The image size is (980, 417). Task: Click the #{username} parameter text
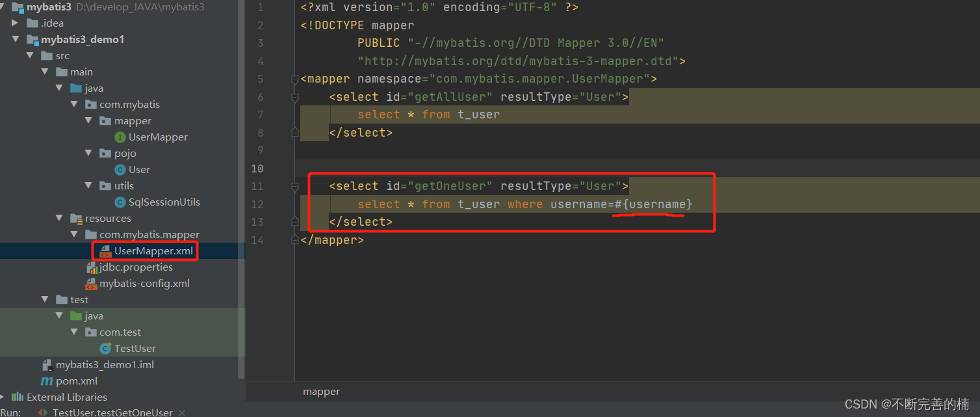(654, 204)
